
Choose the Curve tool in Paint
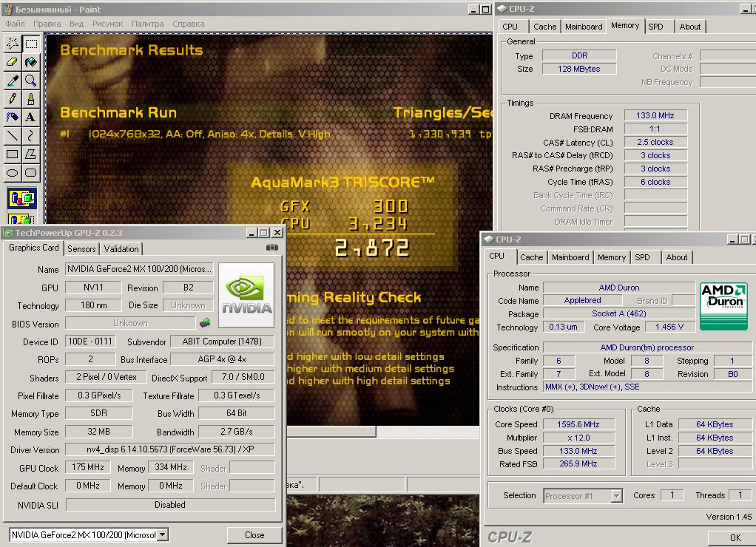pyautogui.click(x=31, y=135)
